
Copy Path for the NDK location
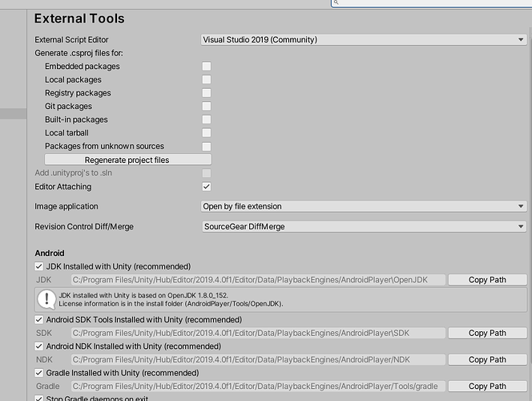(488, 359)
